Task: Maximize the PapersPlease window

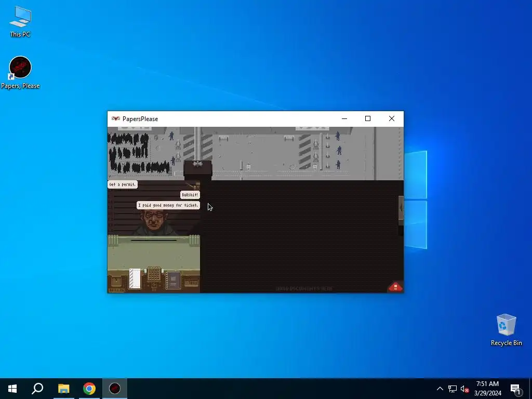Action: [x=368, y=119]
